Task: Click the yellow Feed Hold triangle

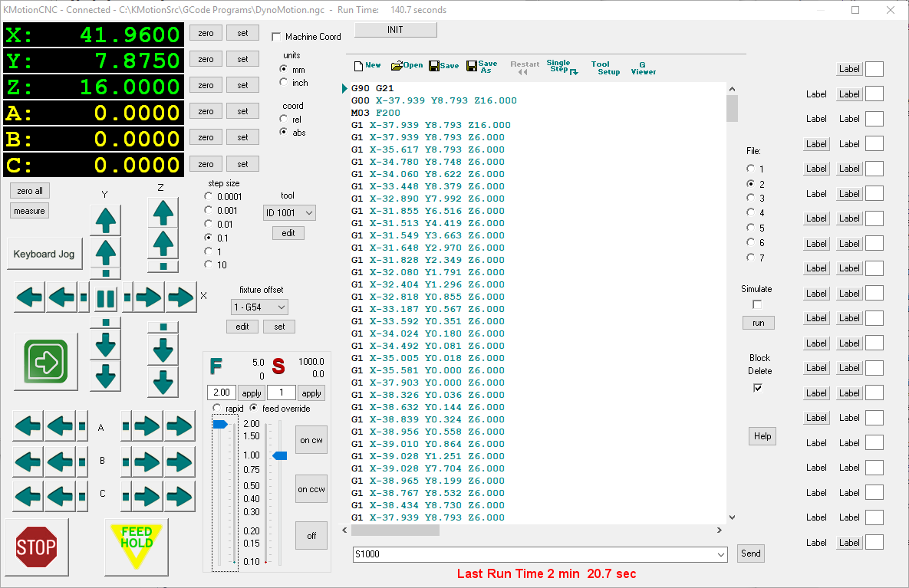Action: pos(137,542)
